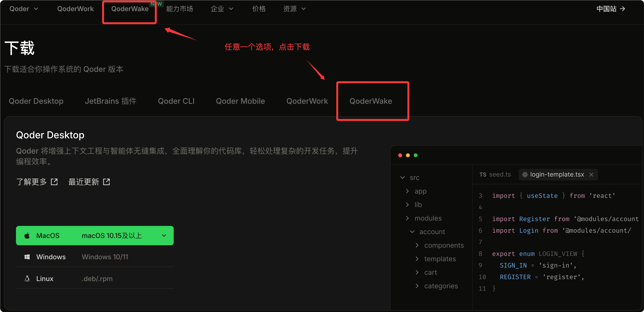644x312 pixels.
Task: Switch to the seed.ts editor tab
Action: click(495, 174)
